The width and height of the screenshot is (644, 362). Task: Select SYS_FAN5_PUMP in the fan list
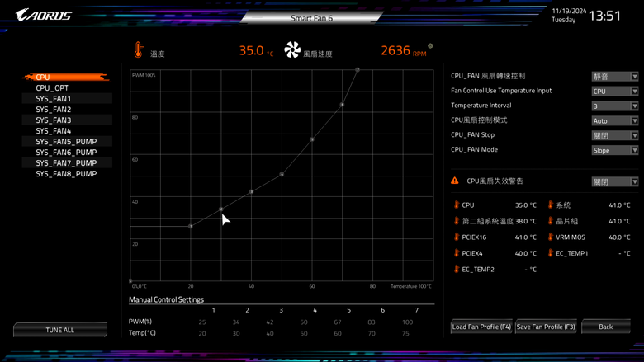pyautogui.click(x=67, y=141)
